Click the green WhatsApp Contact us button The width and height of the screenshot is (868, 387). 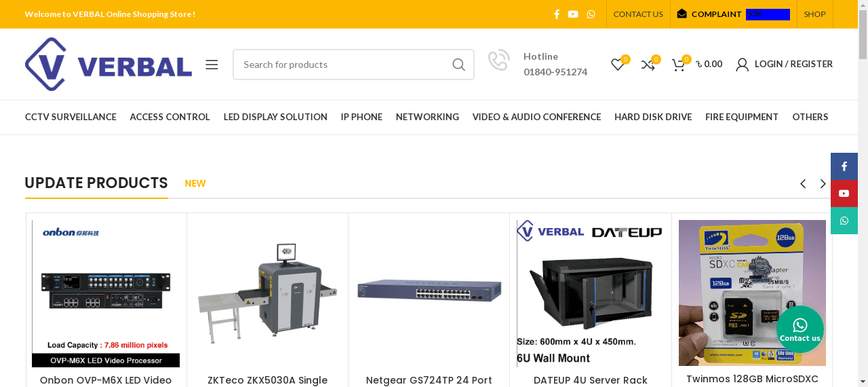point(800,329)
